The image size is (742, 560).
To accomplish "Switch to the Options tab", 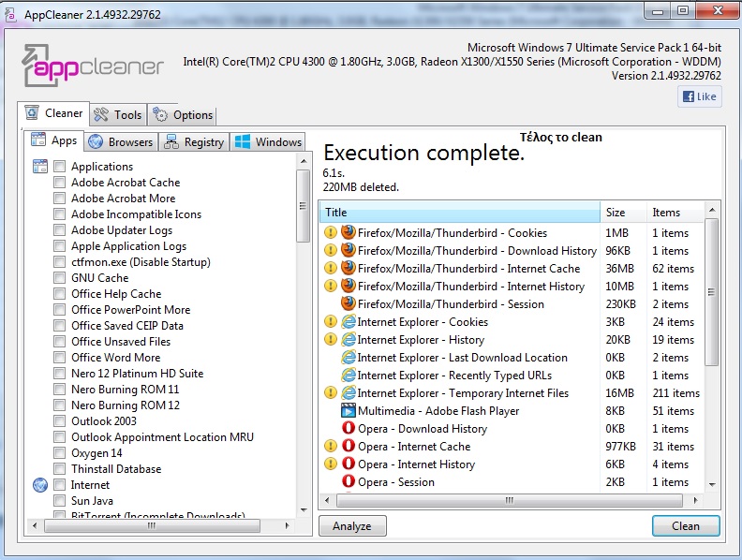I will [x=183, y=114].
